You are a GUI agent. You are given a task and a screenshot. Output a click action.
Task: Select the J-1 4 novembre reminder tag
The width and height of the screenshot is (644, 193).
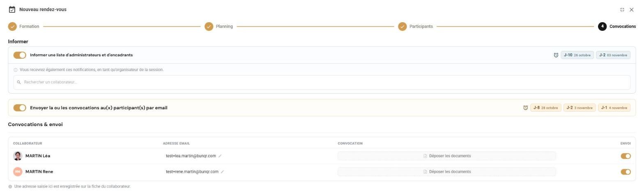pos(614,108)
